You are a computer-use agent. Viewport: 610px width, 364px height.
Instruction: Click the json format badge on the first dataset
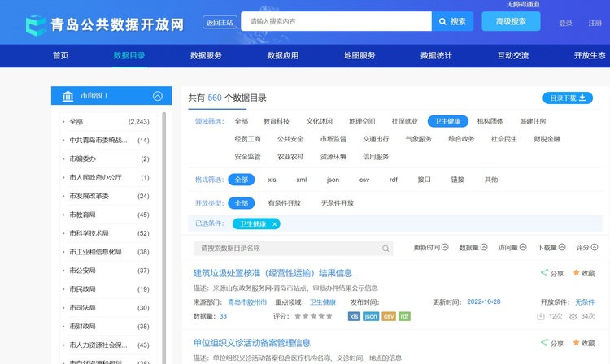(371, 316)
